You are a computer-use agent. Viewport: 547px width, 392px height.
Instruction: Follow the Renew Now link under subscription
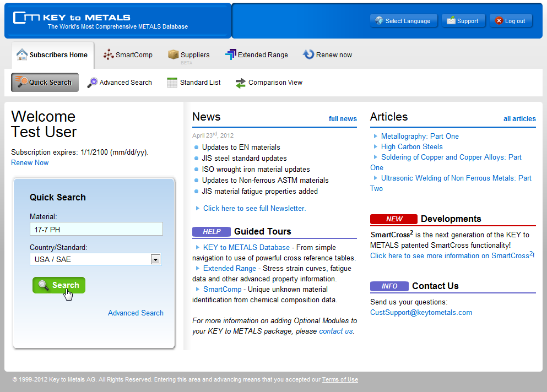click(x=30, y=162)
